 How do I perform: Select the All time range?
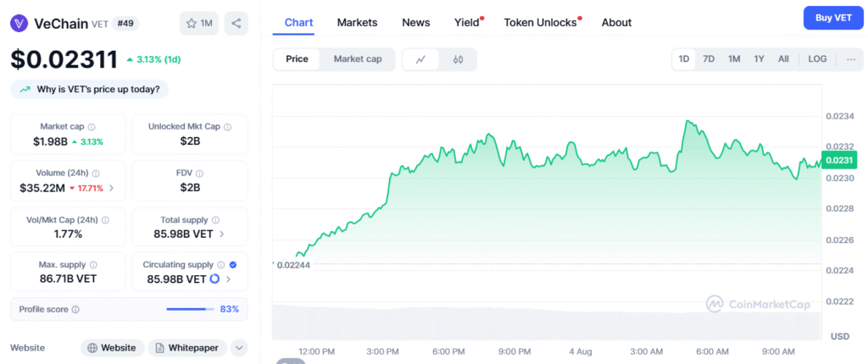pos(783,59)
